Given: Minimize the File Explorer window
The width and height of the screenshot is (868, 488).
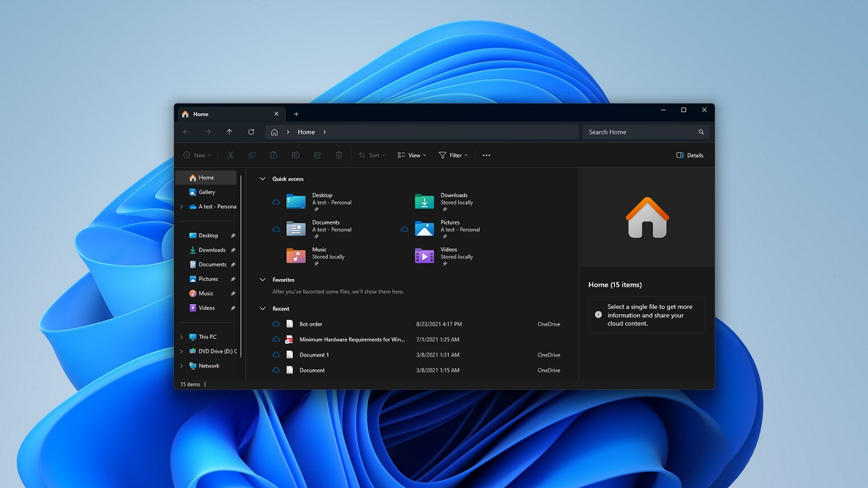Looking at the screenshot, I should click(663, 110).
